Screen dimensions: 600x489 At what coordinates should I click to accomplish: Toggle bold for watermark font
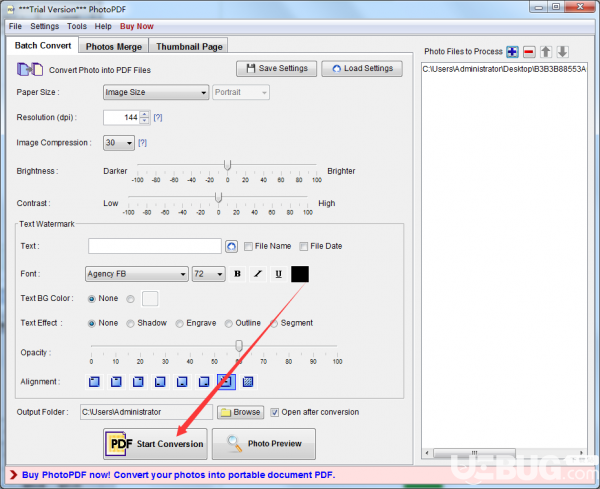click(x=237, y=274)
